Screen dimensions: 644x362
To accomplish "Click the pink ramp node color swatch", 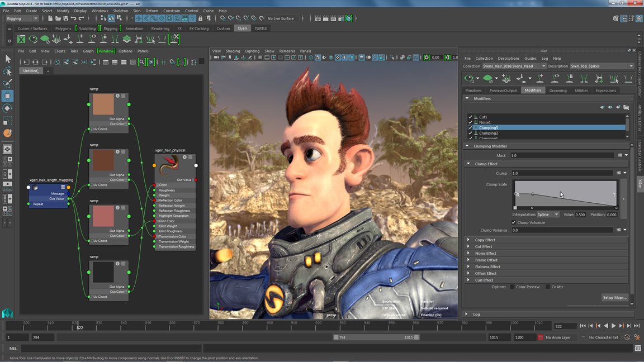I will [x=103, y=216].
